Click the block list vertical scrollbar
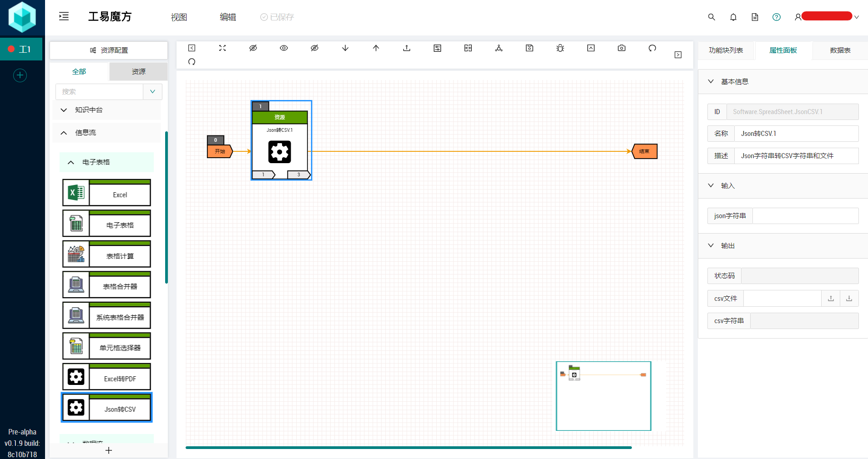 167,207
